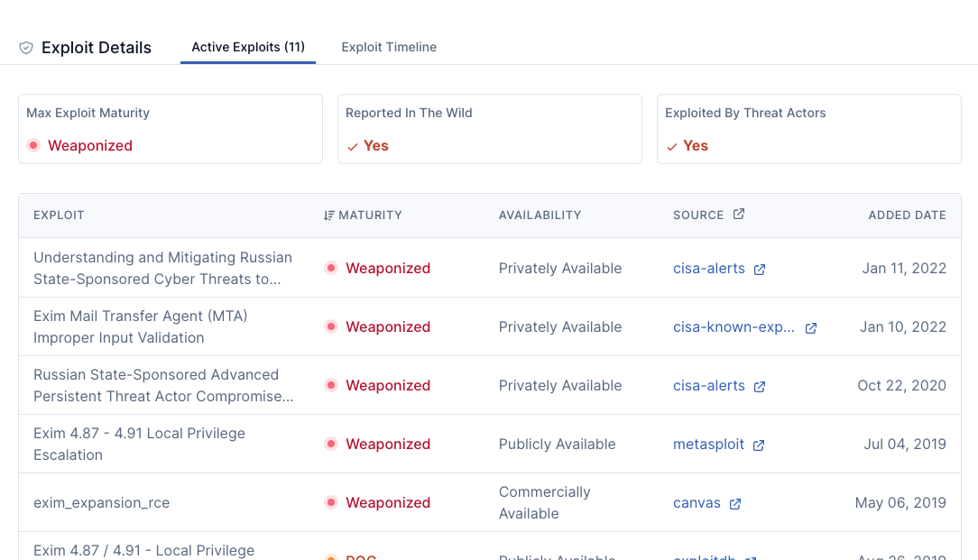
Task: Click 'Publicly Available' in the metasploit row
Action: click(x=557, y=444)
